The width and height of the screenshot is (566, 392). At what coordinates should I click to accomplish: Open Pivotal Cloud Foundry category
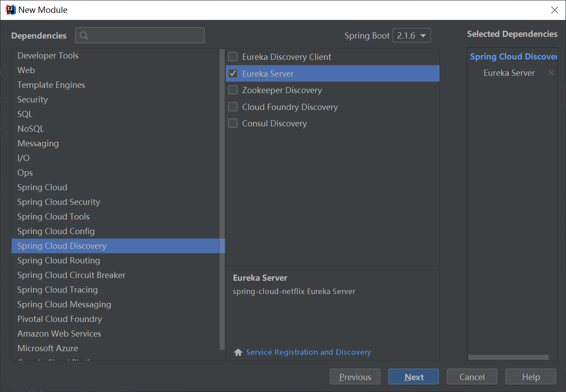point(115,319)
